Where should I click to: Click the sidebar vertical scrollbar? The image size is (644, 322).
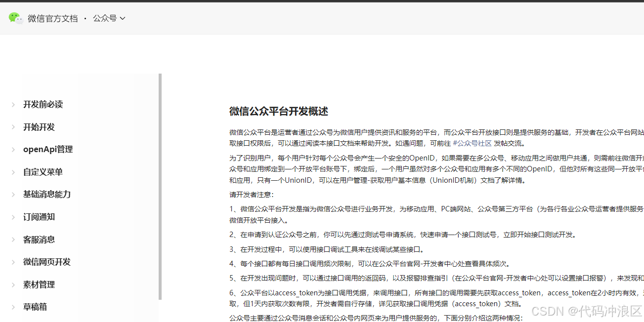click(x=160, y=187)
